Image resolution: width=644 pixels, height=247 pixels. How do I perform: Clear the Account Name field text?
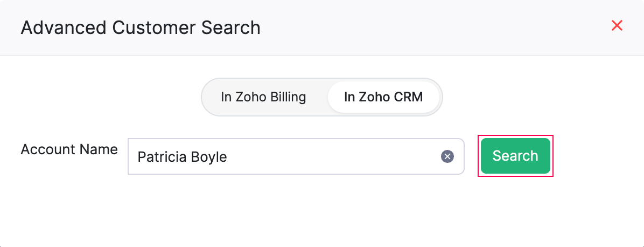click(447, 156)
